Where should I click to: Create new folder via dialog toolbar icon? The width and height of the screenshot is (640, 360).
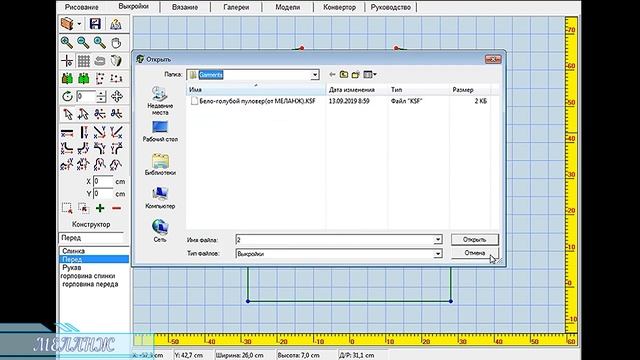(x=356, y=74)
